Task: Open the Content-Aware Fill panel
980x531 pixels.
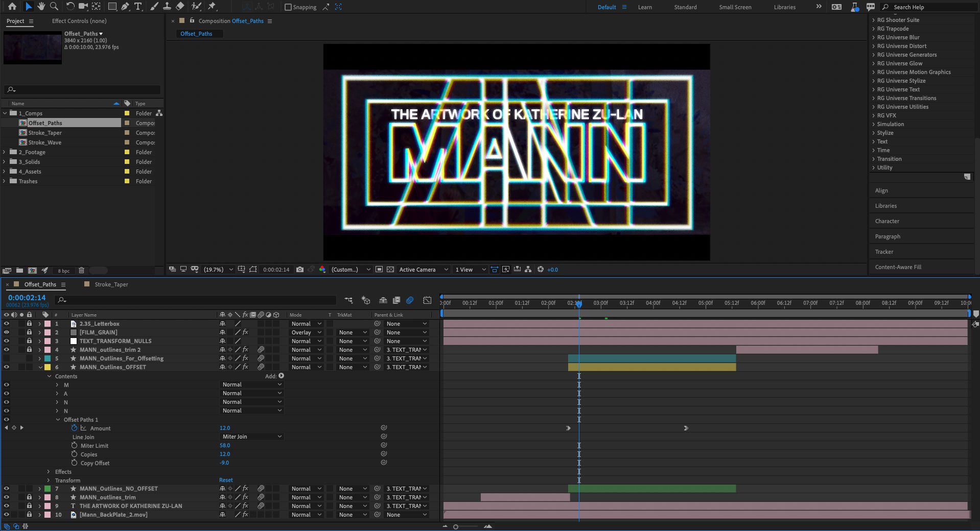Action: coord(898,267)
